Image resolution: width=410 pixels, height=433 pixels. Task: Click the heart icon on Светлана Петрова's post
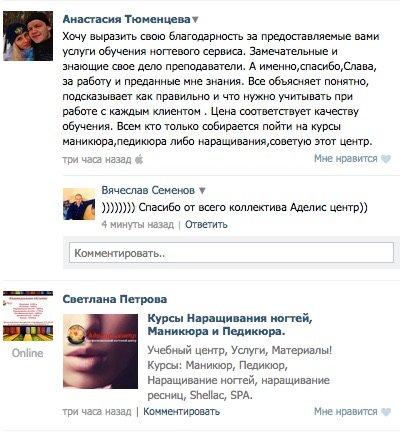pos(386,412)
